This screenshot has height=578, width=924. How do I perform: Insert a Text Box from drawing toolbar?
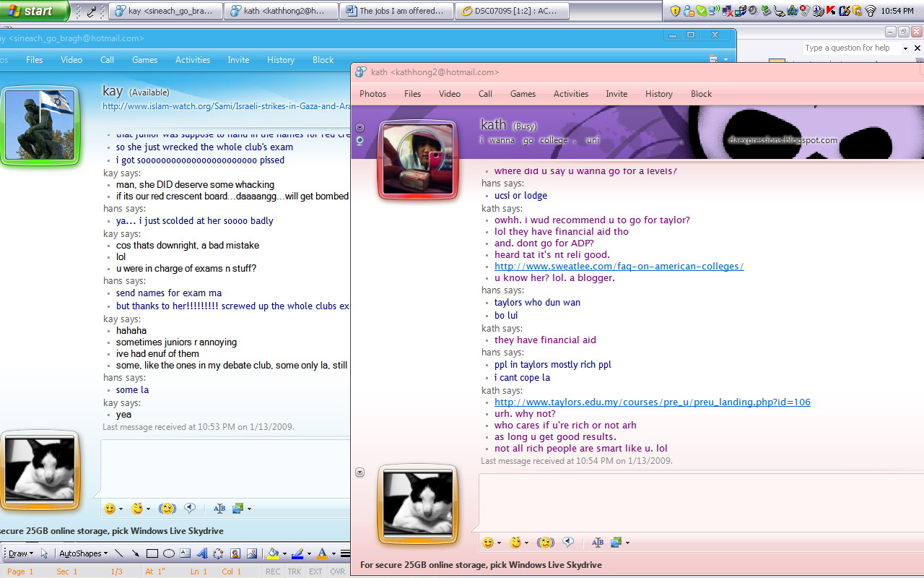(x=186, y=553)
